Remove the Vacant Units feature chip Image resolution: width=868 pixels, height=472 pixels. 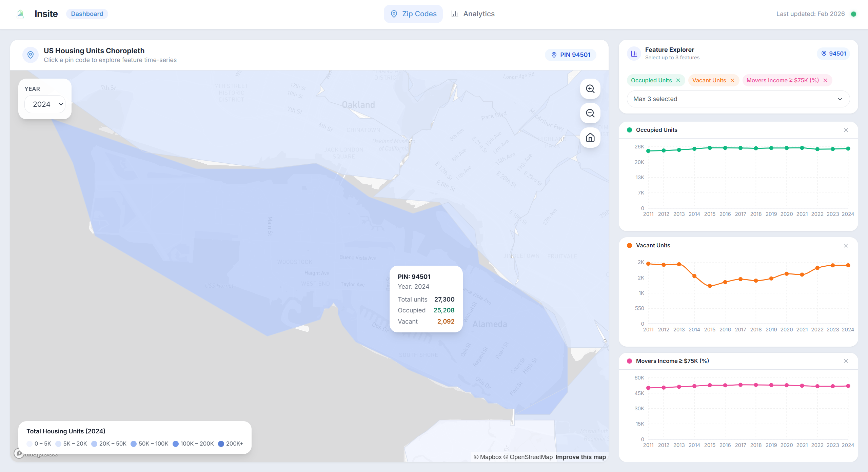[x=732, y=80]
